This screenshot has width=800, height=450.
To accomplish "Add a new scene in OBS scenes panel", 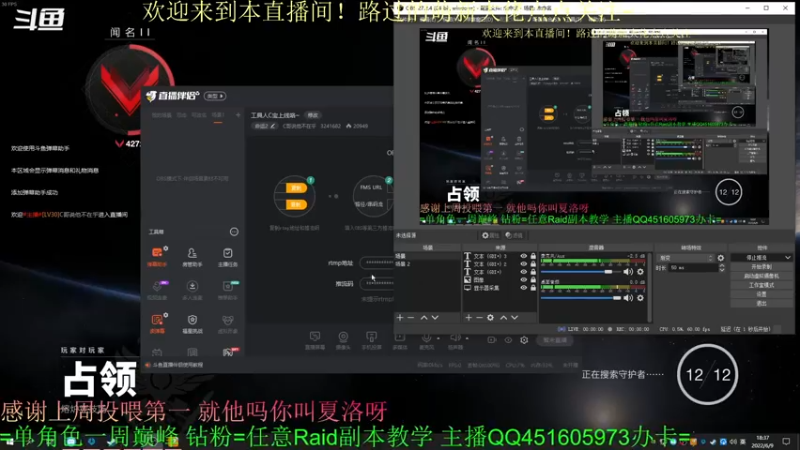I will coord(400,318).
